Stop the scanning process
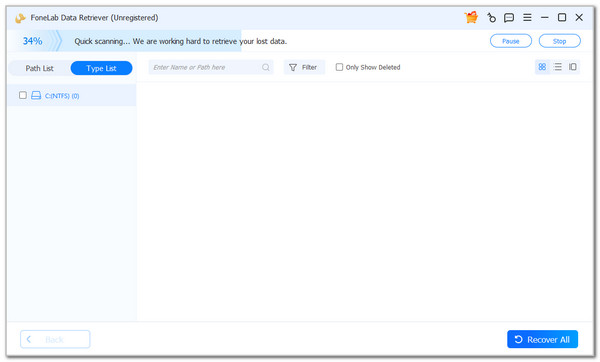This screenshot has width=600, height=362. 559,41
